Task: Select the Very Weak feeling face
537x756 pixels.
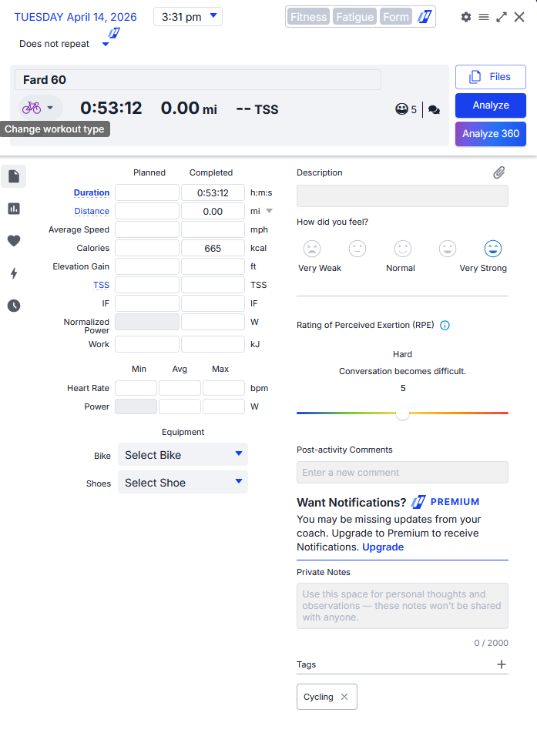Action: click(312, 249)
